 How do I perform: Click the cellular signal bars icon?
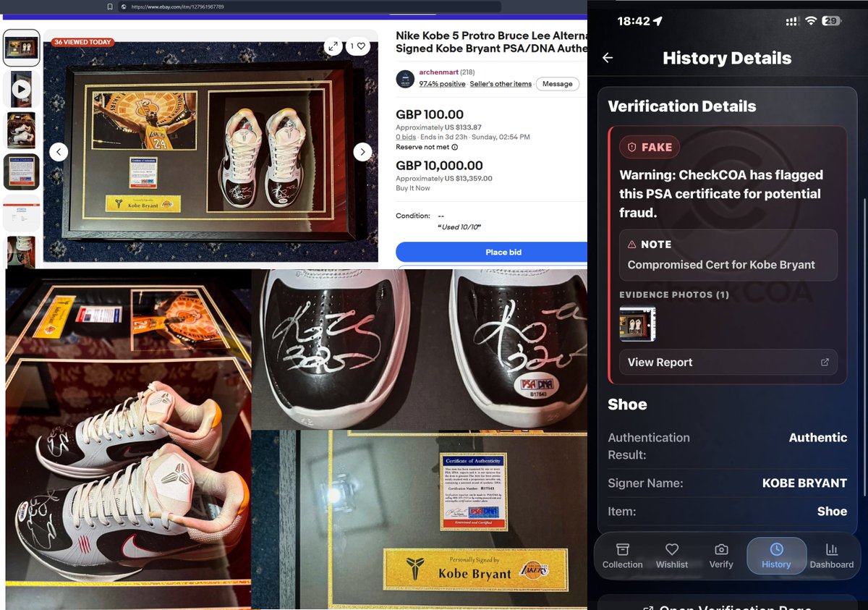[792, 21]
